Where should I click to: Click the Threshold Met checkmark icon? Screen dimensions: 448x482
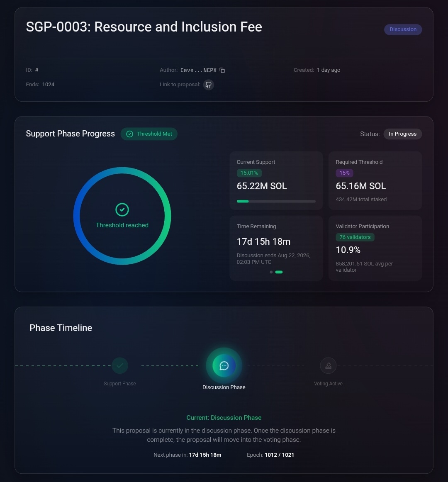click(x=129, y=134)
